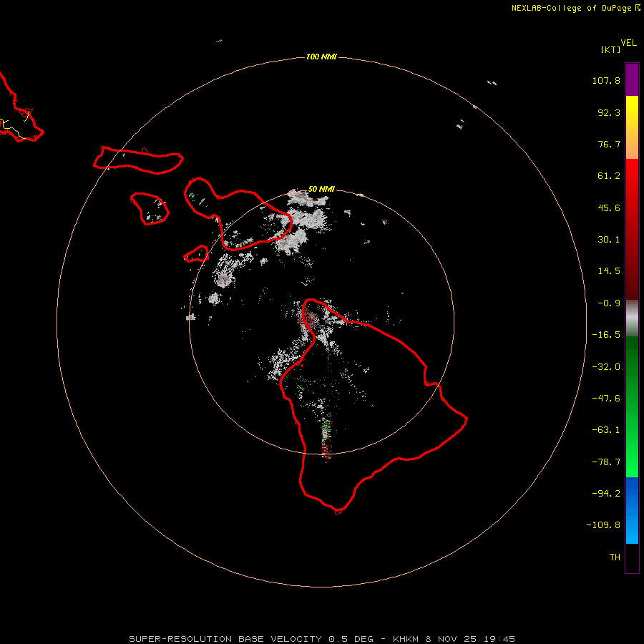Viewport: 644px width, 644px height.
Task: Click the -78.7 legend value
Action: tap(606, 462)
